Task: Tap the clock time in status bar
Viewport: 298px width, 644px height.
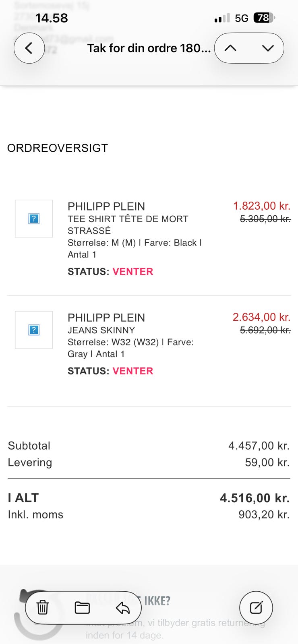Action: [52, 18]
